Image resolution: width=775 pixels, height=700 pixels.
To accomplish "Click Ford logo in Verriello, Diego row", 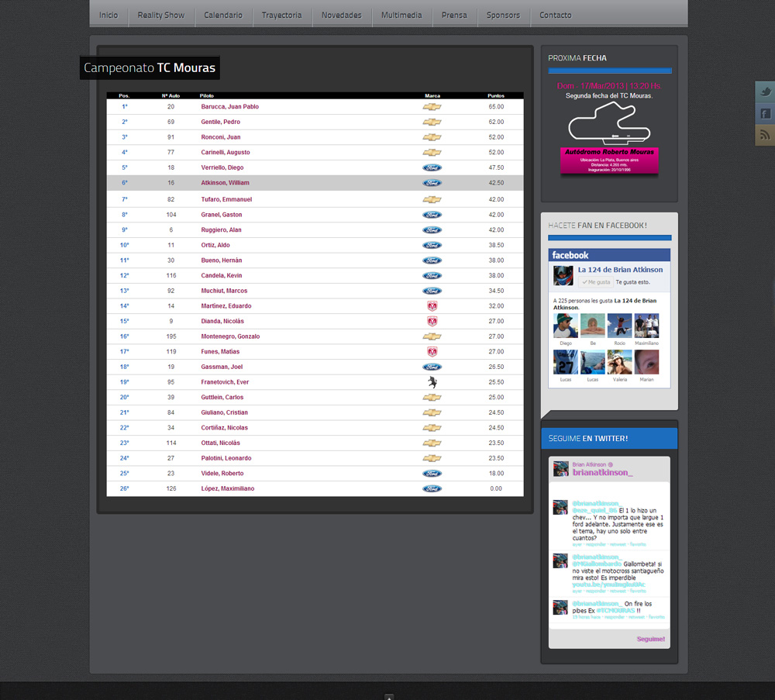I will 432,167.
